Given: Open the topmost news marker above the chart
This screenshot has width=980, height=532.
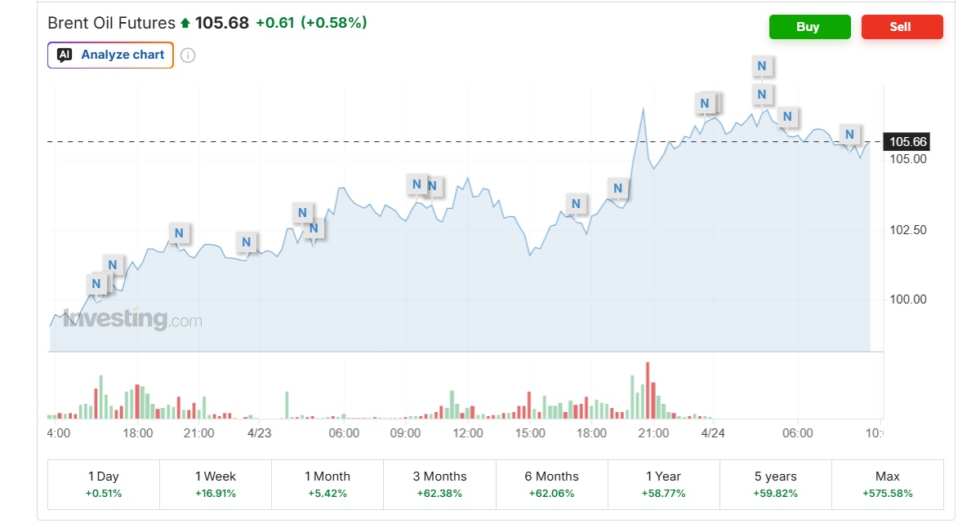Looking at the screenshot, I should click(762, 66).
